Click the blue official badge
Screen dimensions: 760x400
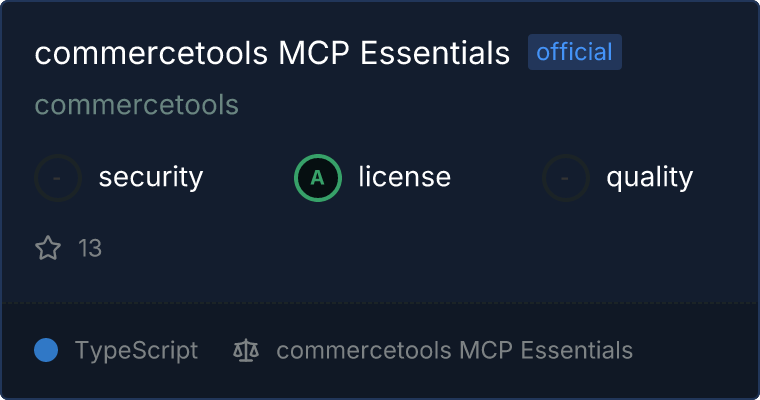(x=575, y=52)
